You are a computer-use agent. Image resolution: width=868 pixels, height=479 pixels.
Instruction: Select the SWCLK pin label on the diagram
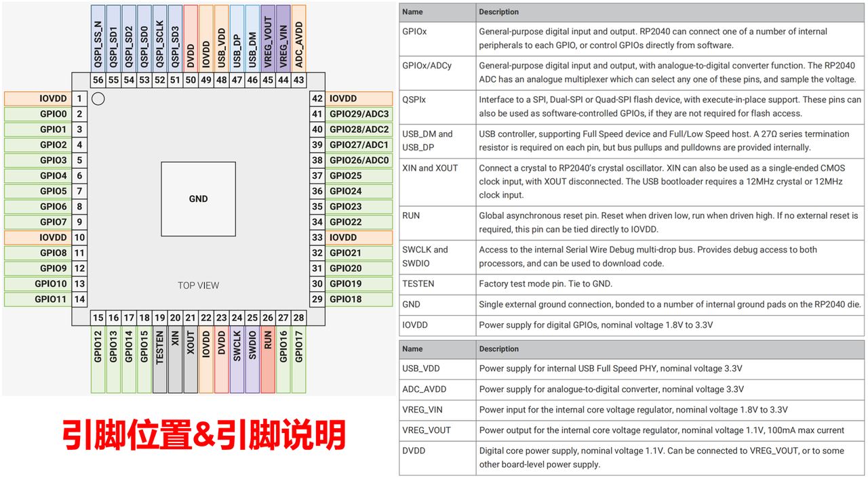click(237, 359)
